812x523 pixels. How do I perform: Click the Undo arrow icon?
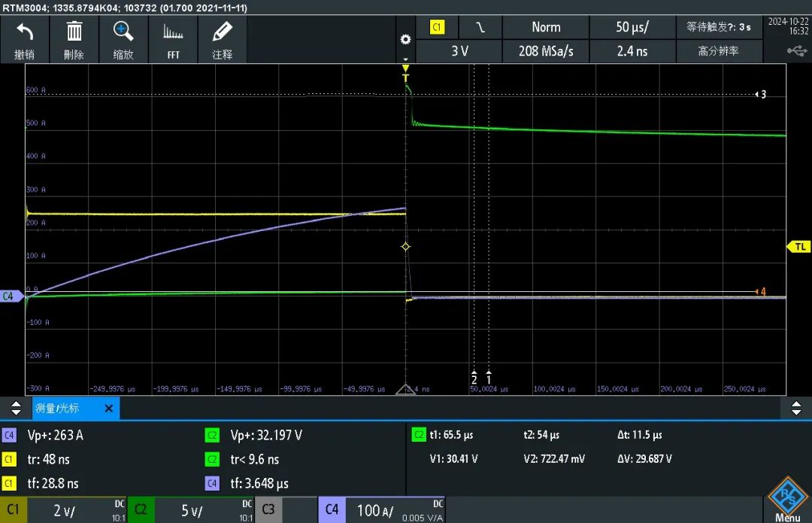[24, 32]
